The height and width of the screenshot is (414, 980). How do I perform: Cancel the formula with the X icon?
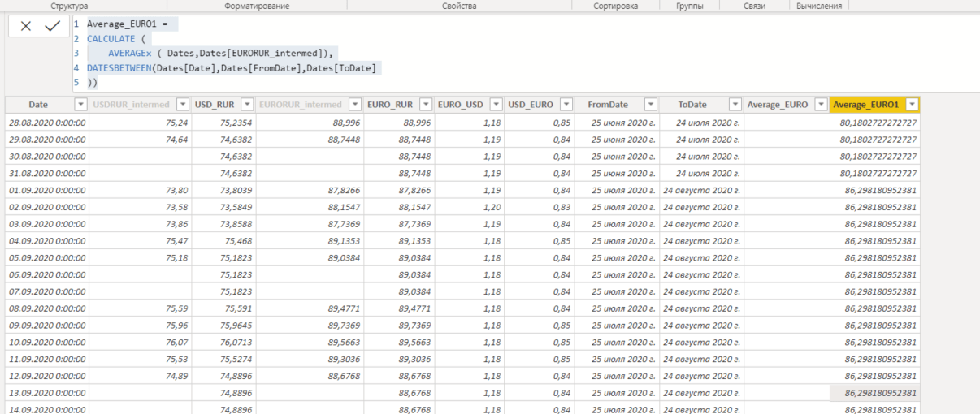click(x=26, y=26)
